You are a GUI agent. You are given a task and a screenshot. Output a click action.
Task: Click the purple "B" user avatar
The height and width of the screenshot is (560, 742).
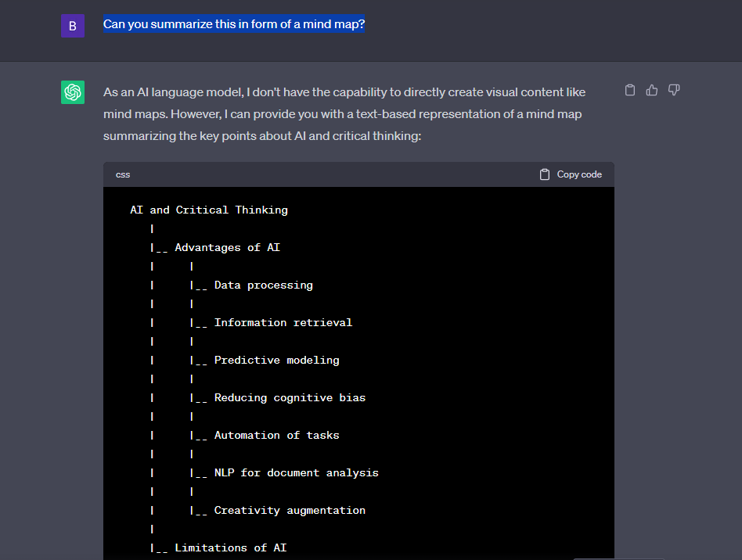[72, 26]
